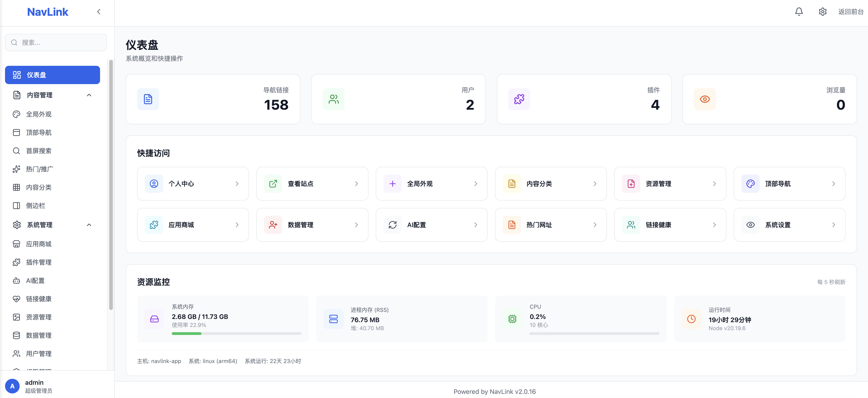Open the 应用商城 quick access card
Image resolution: width=868 pixels, height=398 pixels.
193,225
